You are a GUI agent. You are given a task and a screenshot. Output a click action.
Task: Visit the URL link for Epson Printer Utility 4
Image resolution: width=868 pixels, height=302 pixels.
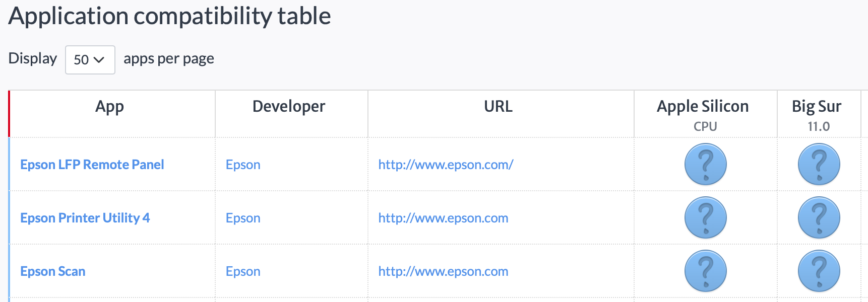(x=443, y=218)
